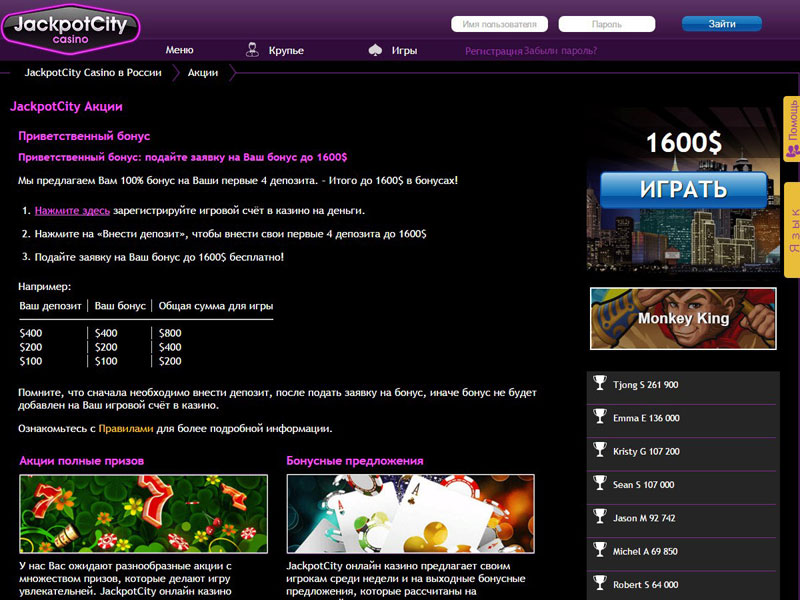Focus the Имя пользователя username field

(499, 24)
